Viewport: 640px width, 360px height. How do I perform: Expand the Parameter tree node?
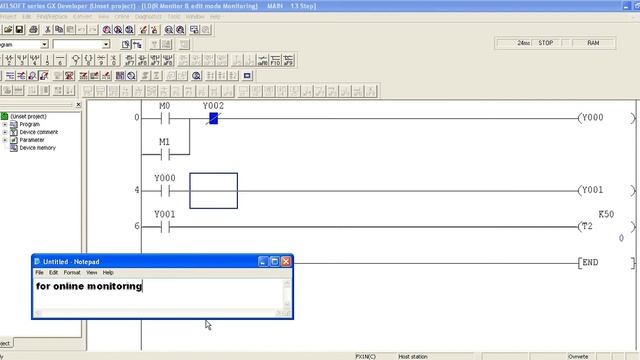pos(4,140)
